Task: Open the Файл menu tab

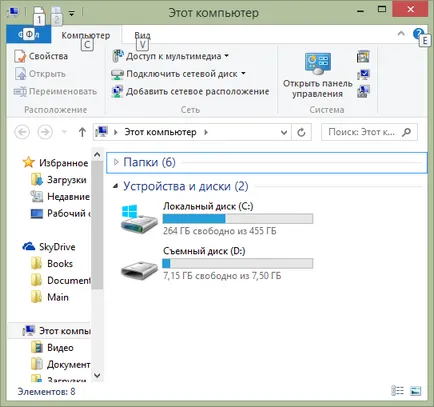Action: click(29, 34)
